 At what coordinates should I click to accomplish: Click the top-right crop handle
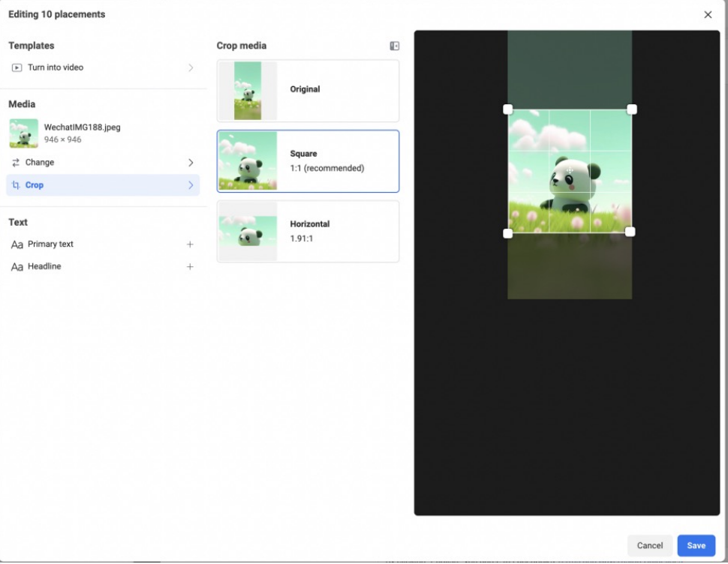point(632,109)
